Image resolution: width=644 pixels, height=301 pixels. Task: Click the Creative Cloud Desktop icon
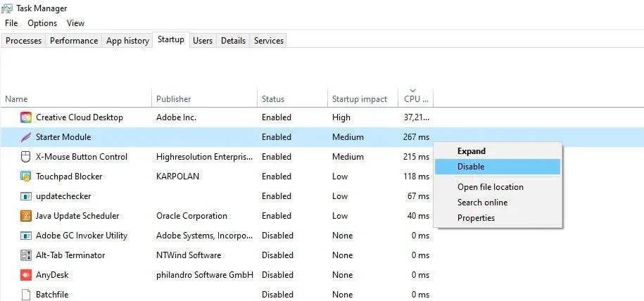[26, 117]
